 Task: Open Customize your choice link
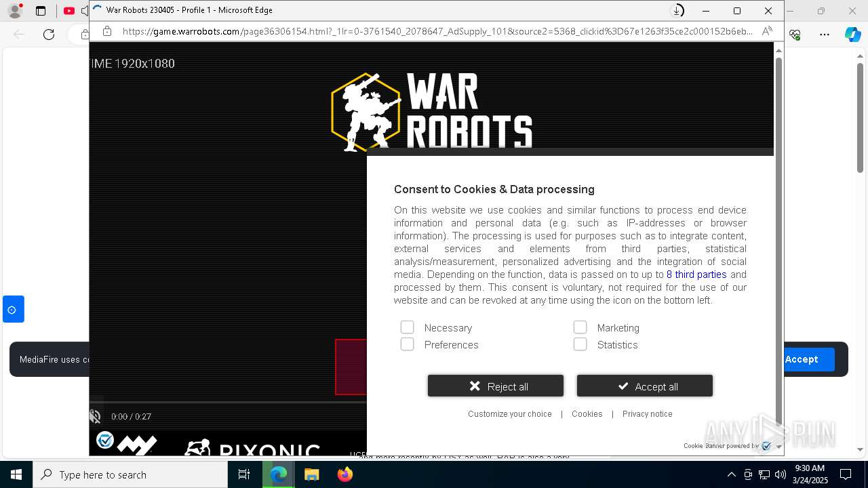pos(510,414)
